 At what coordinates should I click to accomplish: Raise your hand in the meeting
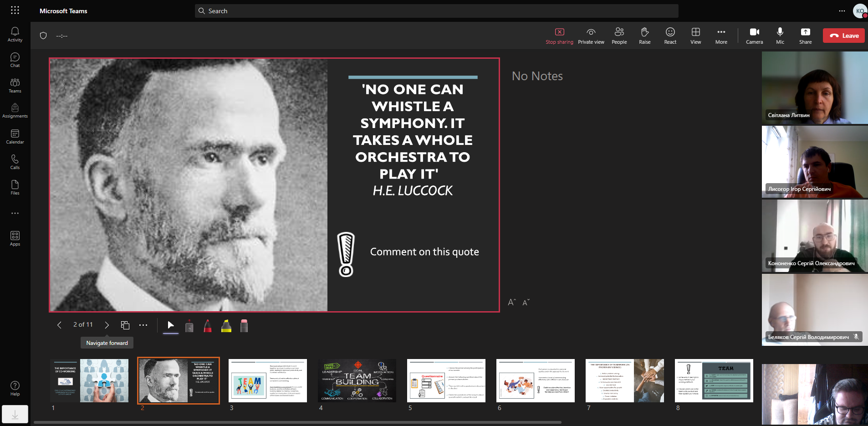pos(644,36)
